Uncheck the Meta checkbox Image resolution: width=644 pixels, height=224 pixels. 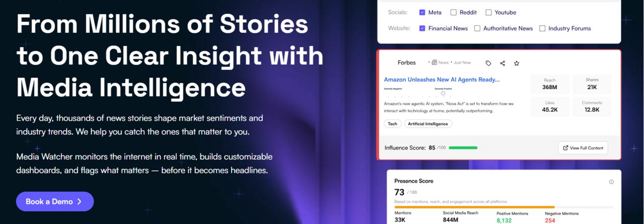[x=422, y=13]
